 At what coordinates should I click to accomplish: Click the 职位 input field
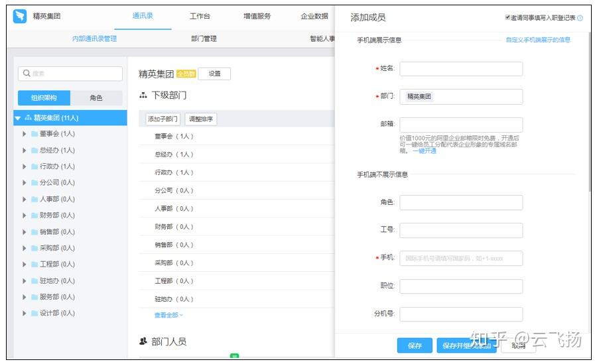pos(461,286)
